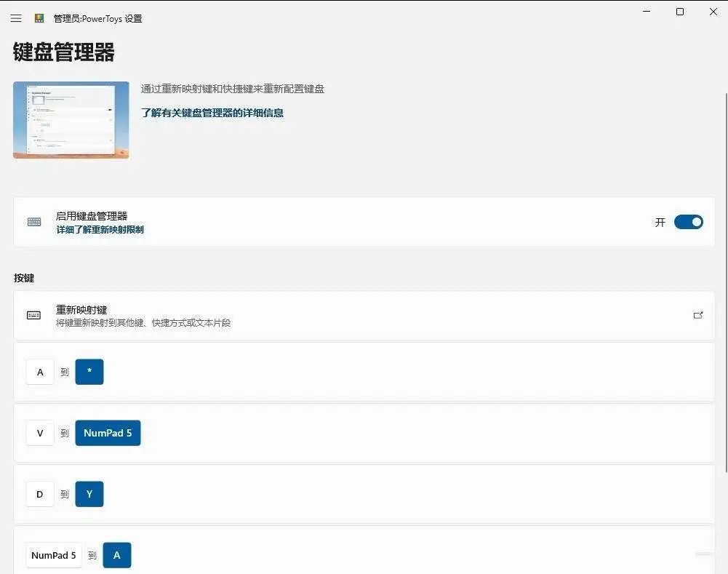This screenshot has width=728, height=574.
Task: Click the 键盘管理器 page heading
Action: 63,52
